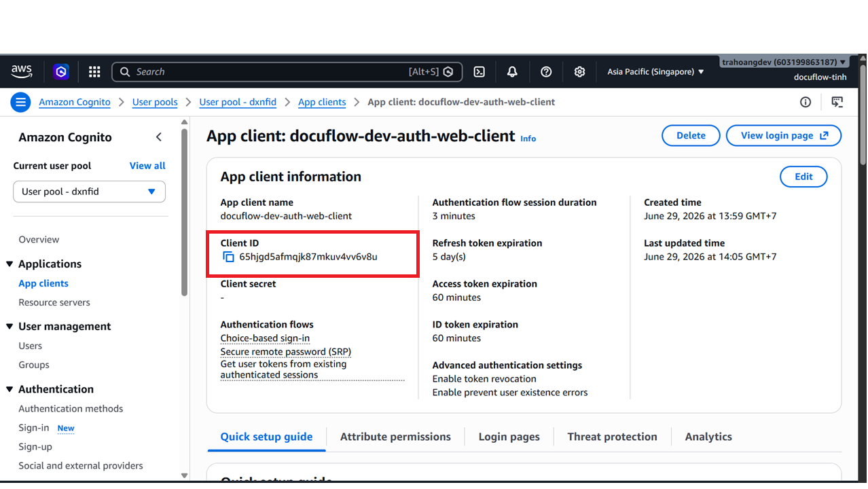868x489 pixels.
Task: Toggle the hamburger navigation menu
Action: (20, 103)
